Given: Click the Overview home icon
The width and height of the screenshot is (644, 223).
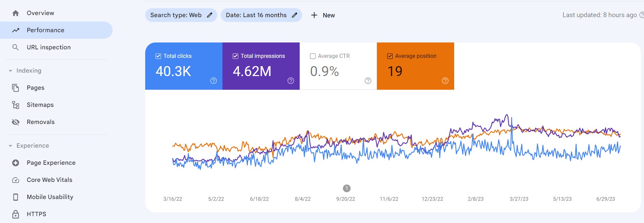Looking at the screenshot, I should [x=15, y=13].
